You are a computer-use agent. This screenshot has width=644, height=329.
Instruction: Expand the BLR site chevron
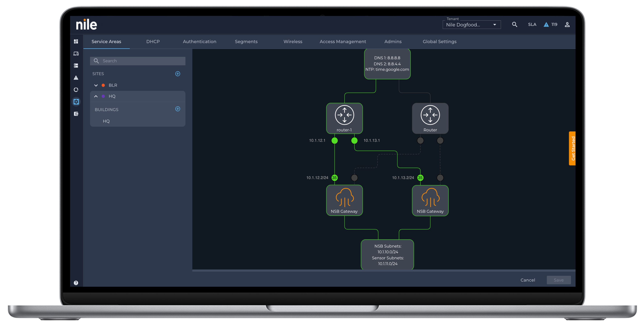pyautogui.click(x=96, y=85)
